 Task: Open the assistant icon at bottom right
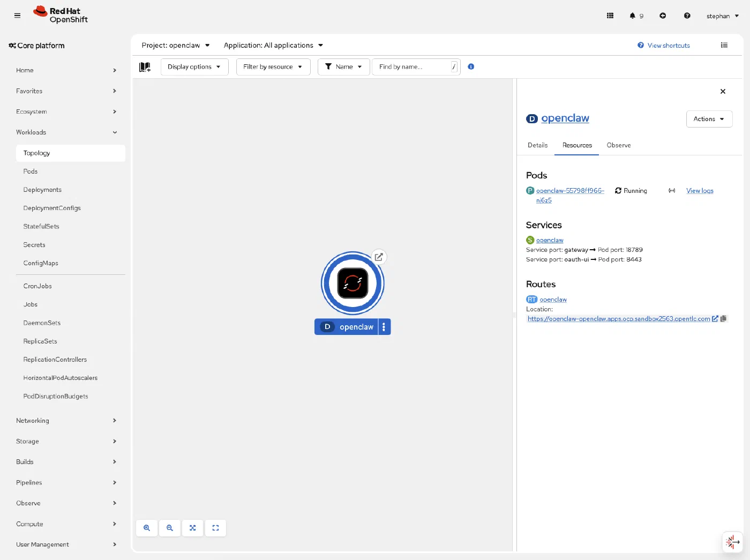[x=732, y=542]
